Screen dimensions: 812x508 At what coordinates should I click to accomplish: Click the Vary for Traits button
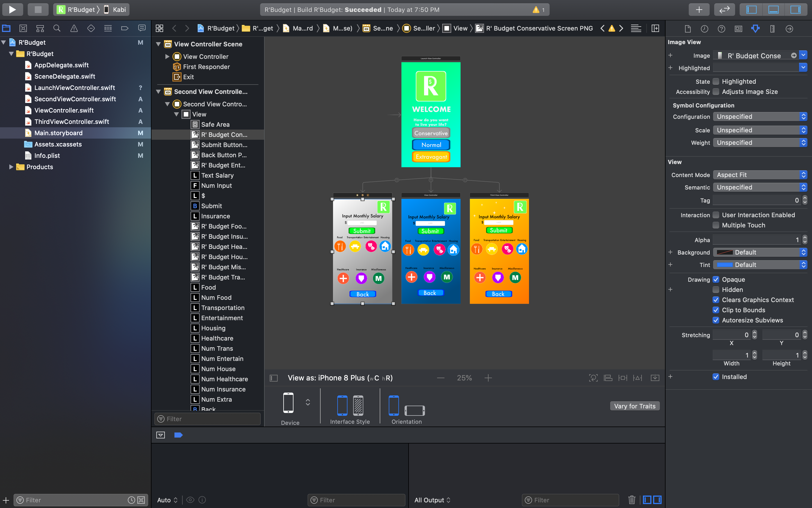click(634, 406)
